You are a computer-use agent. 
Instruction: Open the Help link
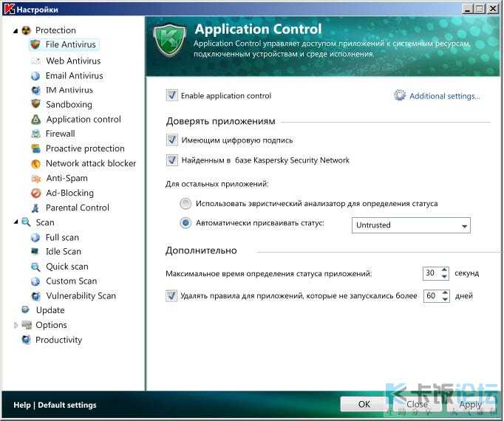tap(22, 405)
